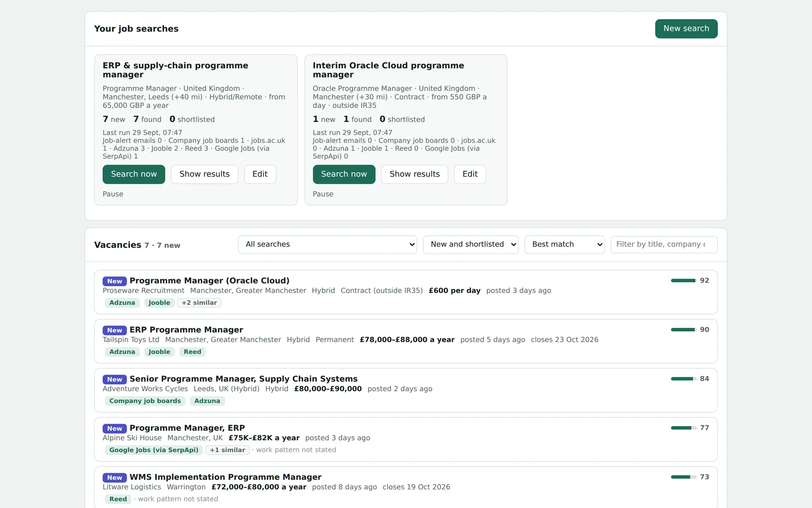Click match score bar showing 77
The image size is (812, 508).
pyautogui.click(x=683, y=428)
